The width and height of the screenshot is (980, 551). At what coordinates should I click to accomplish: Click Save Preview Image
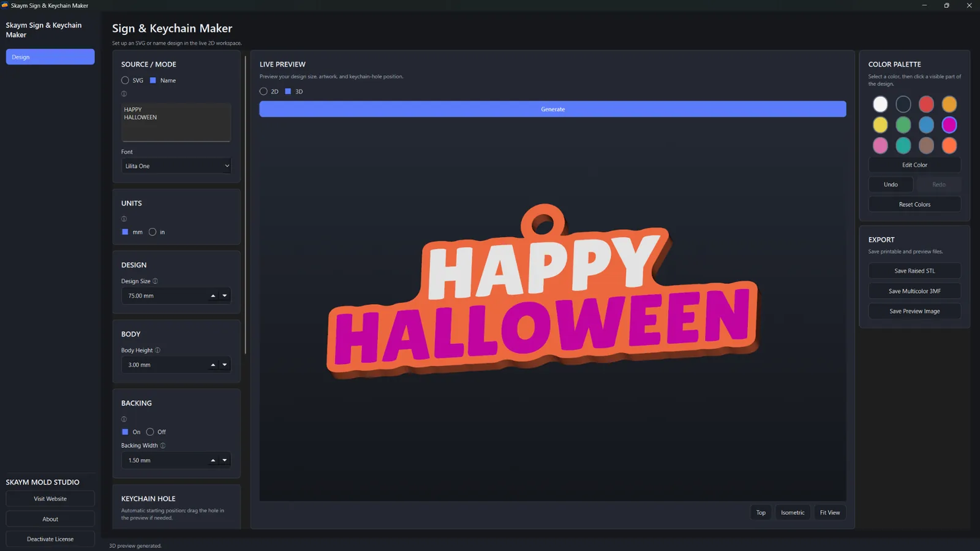tap(914, 311)
